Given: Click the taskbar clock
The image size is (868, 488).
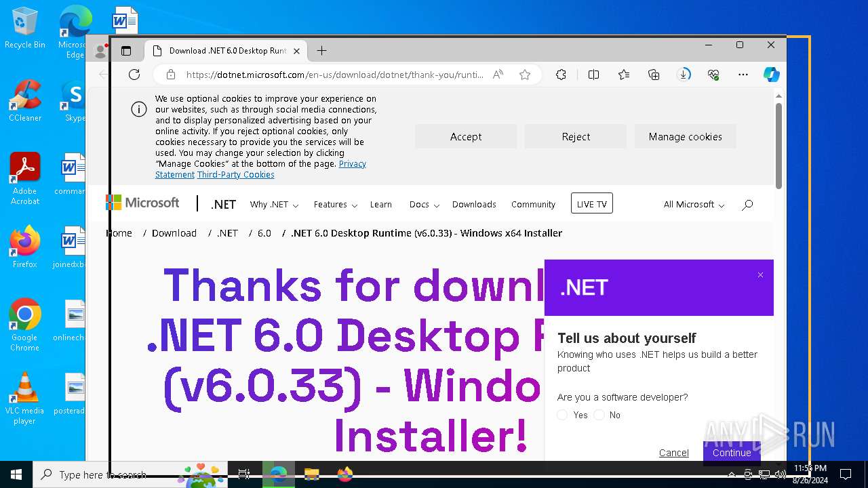Looking at the screenshot, I should pos(810,474).
